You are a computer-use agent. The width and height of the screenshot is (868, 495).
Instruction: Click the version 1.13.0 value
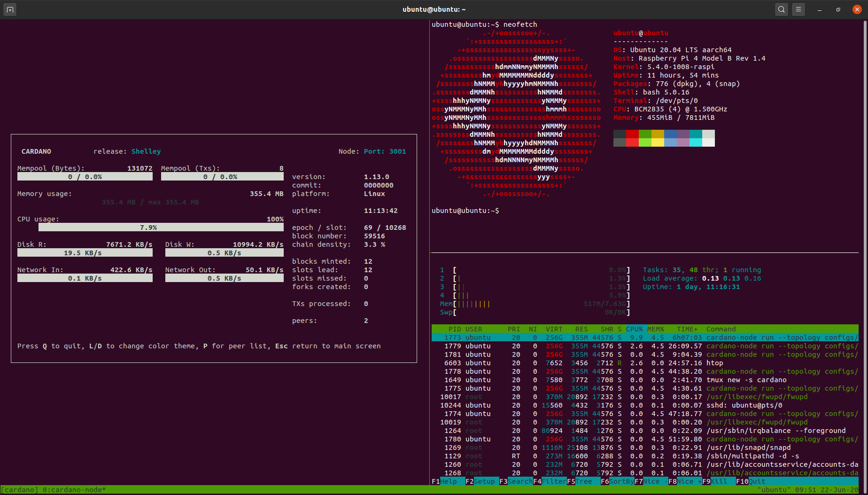coord(377,177)
